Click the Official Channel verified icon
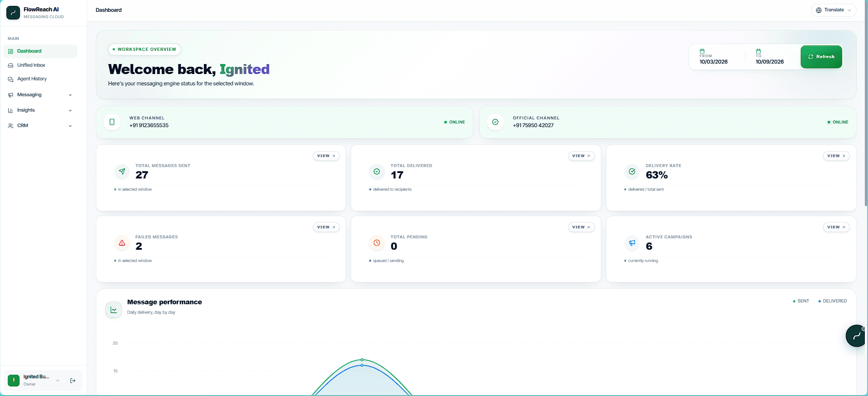 [x=496, y=122]
